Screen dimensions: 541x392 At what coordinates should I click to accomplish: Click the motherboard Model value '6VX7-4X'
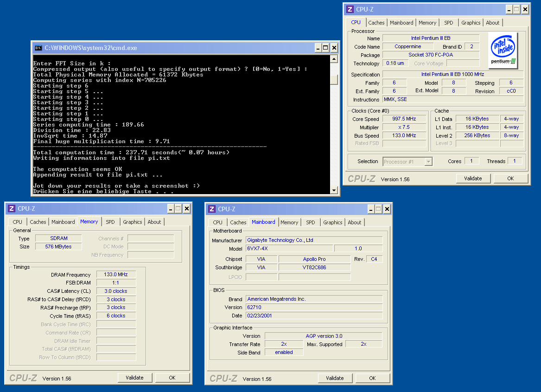[289, 248]
